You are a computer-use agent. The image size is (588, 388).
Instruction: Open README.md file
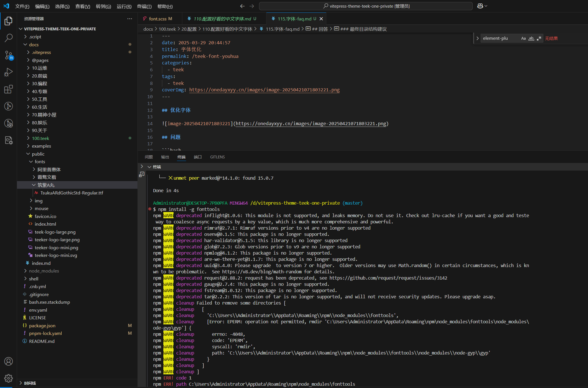[41, 341]
